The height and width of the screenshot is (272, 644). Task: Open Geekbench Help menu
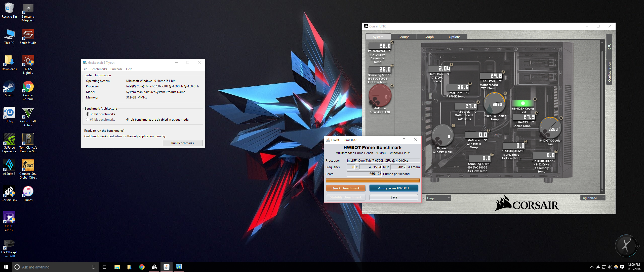tap(129, 69)
